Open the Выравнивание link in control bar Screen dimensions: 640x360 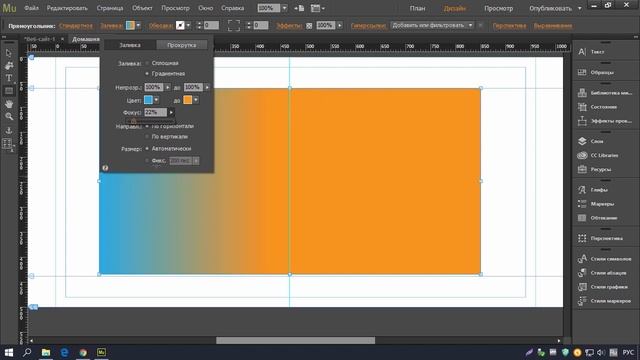[553, 26]
